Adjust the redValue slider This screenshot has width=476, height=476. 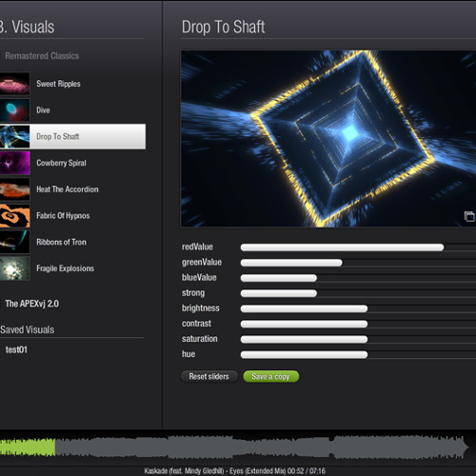pyautogui.click(x=358, y=248)
